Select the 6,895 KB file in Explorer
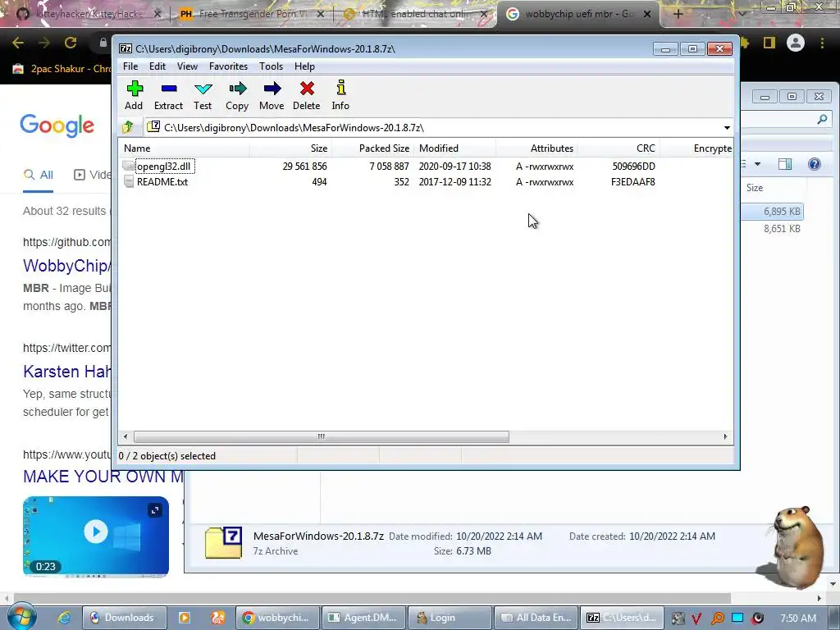This screenshot has width=840, height=630. click(x=772, y=212)
